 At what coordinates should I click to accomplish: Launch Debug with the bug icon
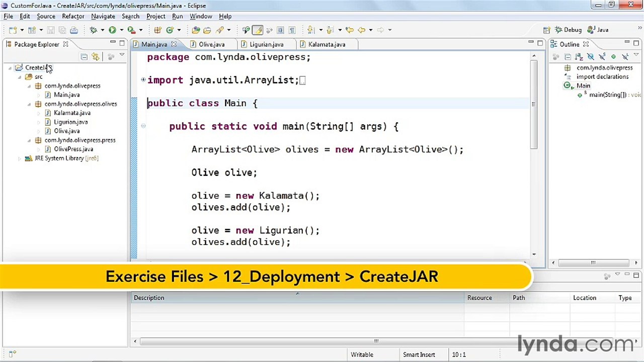(x=93, y=30)
